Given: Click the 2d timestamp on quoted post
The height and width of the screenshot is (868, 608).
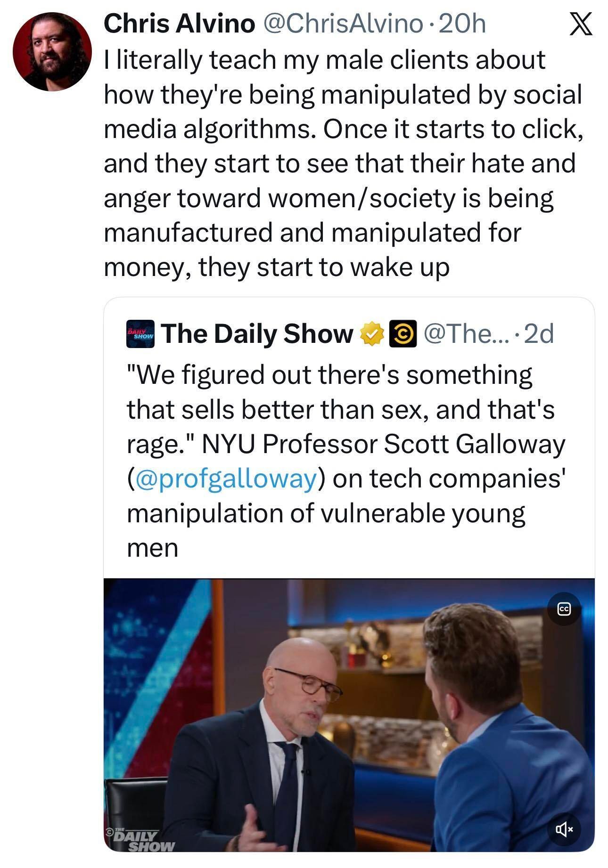Looking at the screenshot, I should tap(539, 334).
